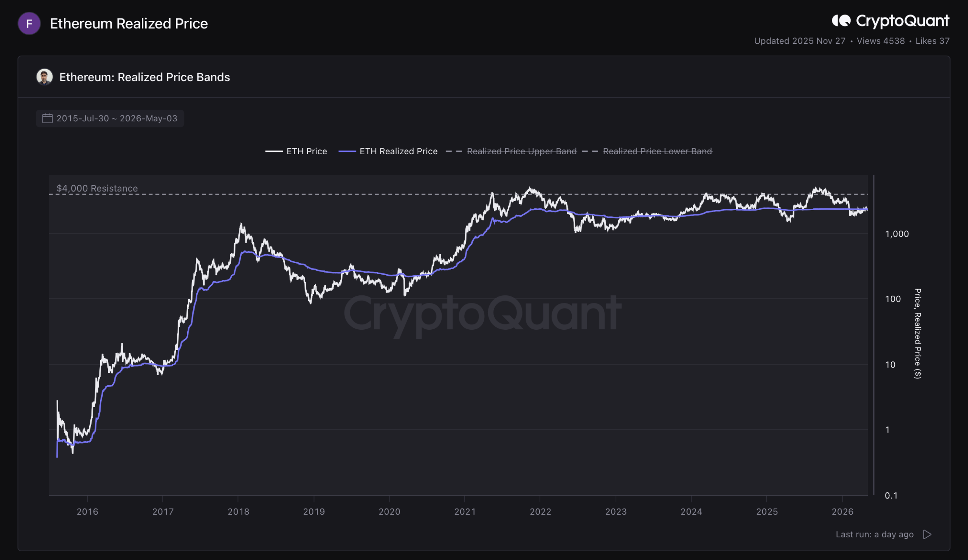Click the calendar icon in date range
The width and height of the screenshot is (968, 560).
pyautogui.click(x=47, y=118)
